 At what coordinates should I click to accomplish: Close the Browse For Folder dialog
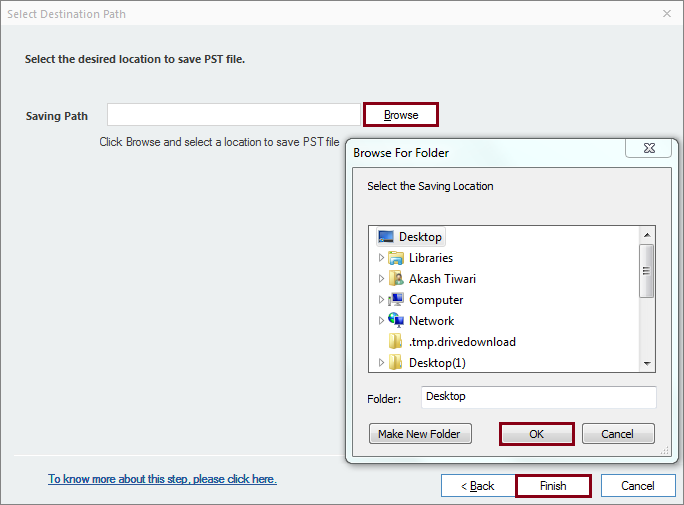649,148
